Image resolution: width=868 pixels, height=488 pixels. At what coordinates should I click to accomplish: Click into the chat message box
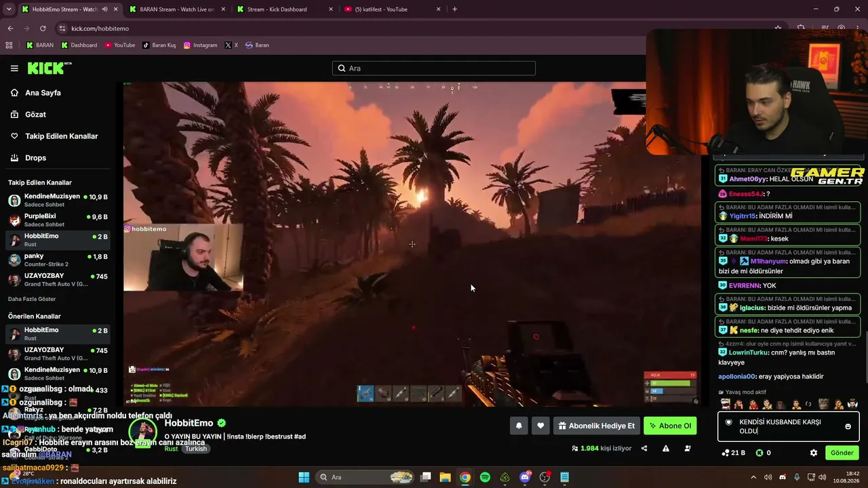789,426
